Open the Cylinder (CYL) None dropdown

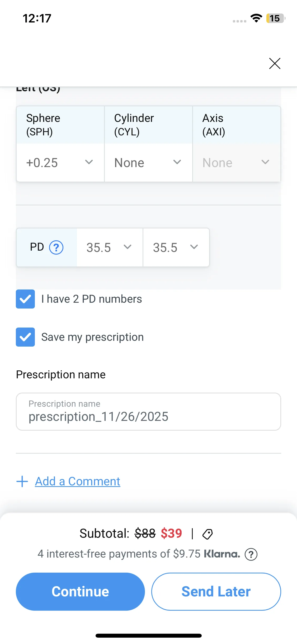point(148,163)
